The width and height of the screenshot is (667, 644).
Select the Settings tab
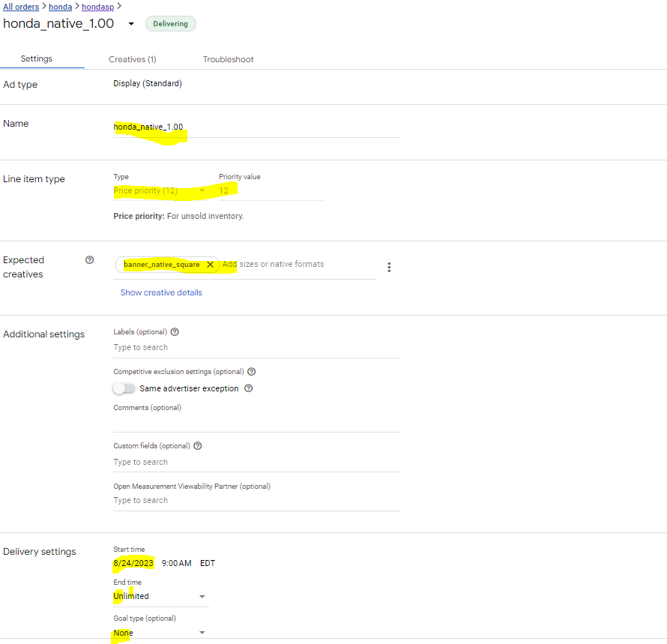pos(36,59)
